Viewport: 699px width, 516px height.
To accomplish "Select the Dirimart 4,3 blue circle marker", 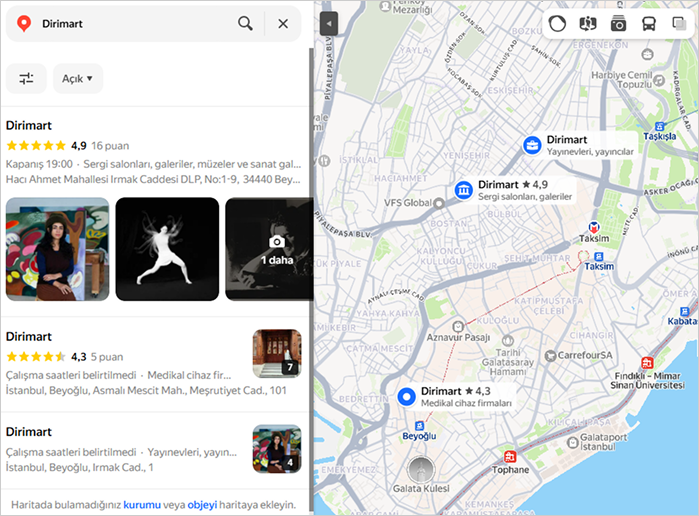I will [406, 396].
